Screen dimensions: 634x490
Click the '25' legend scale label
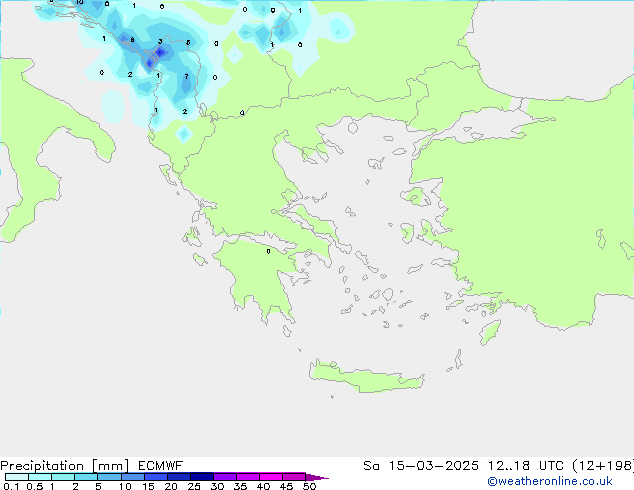(194, 486)
